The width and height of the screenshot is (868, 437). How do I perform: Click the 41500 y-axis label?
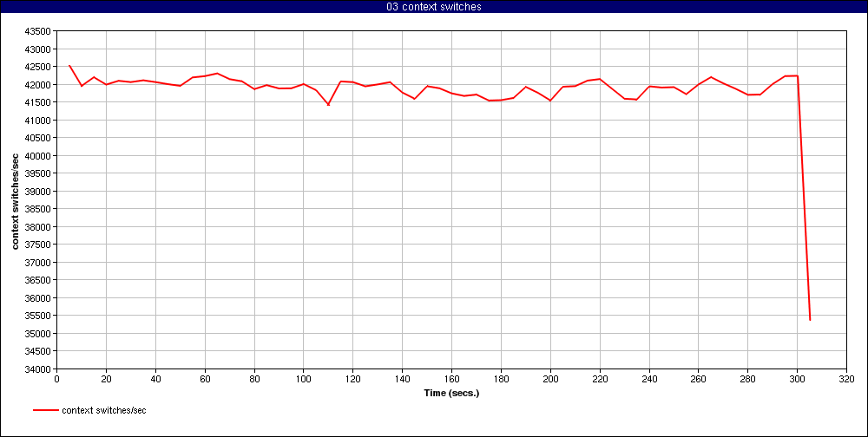[x=39, y=102]
